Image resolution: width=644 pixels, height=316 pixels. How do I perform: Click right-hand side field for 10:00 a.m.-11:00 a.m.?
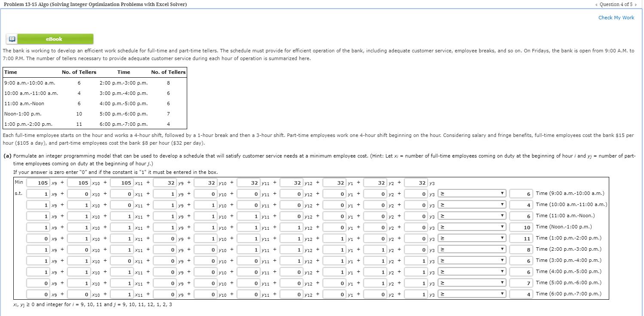point(521,205)
